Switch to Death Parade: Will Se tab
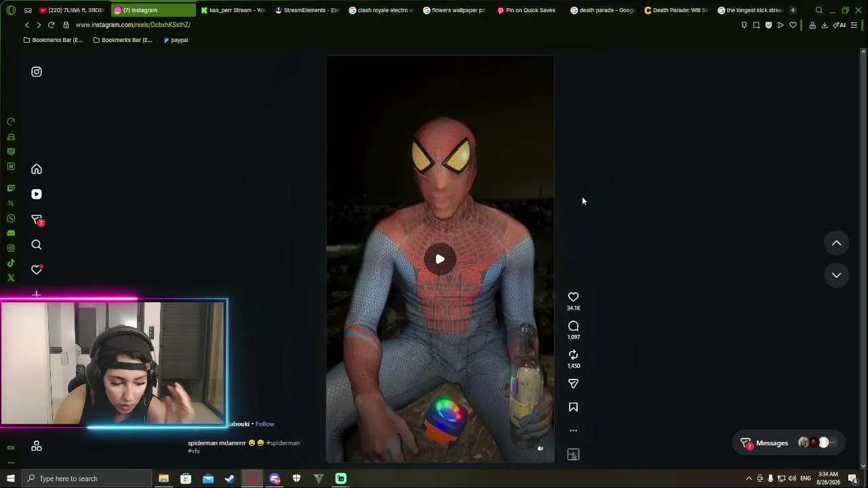Viewport: 868px width, 488px height. point(677,10)
